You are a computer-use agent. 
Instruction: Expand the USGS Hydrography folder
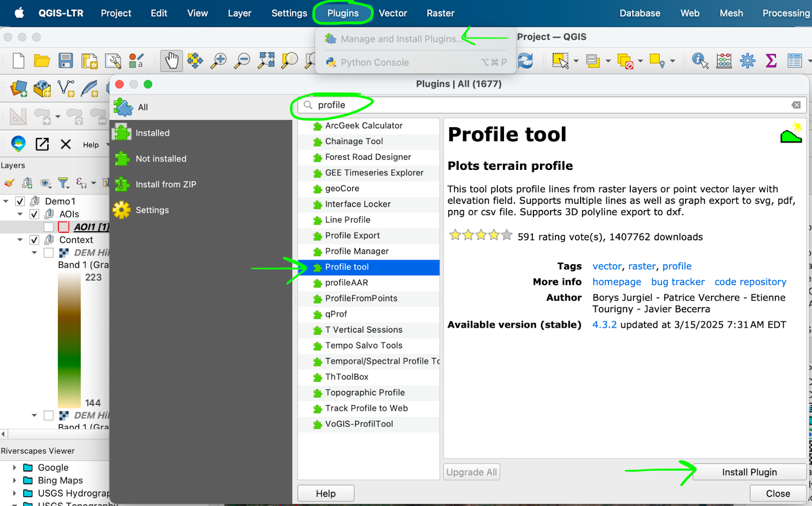pos(14,493)
